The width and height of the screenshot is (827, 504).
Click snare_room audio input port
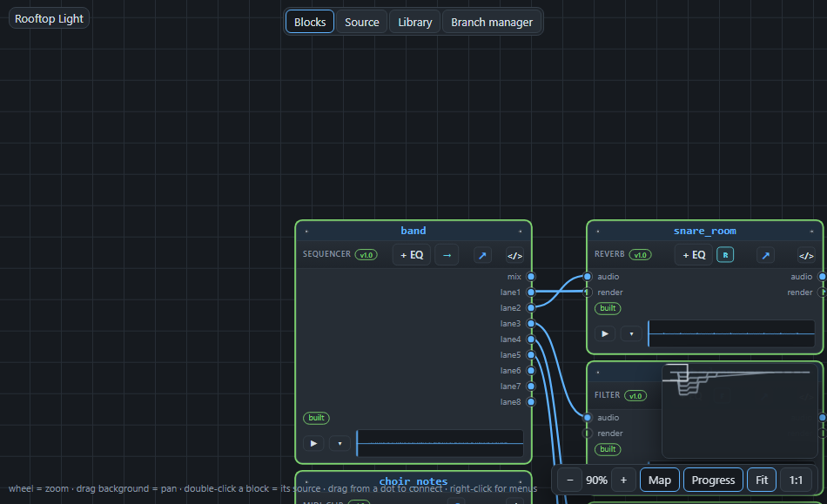588,276
